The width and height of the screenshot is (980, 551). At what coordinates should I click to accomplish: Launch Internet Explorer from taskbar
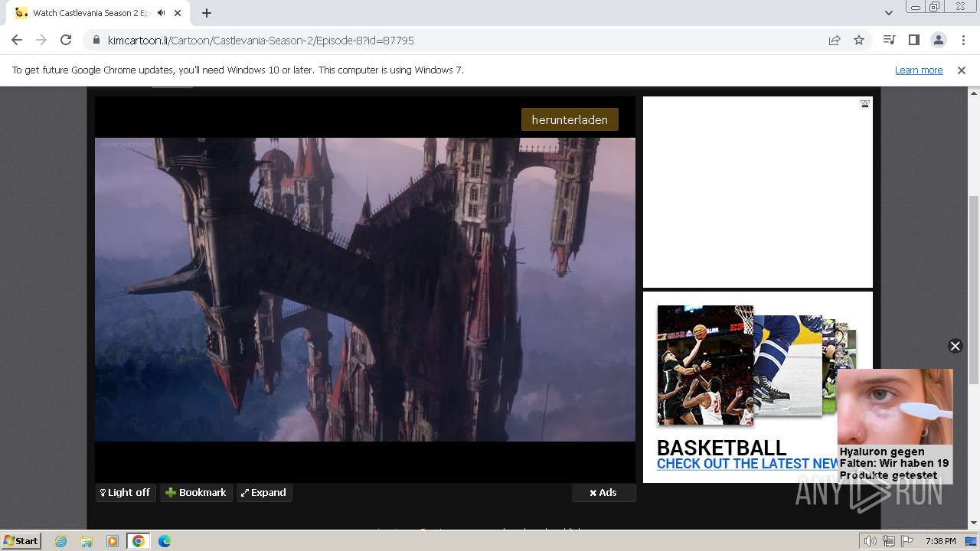61,541
